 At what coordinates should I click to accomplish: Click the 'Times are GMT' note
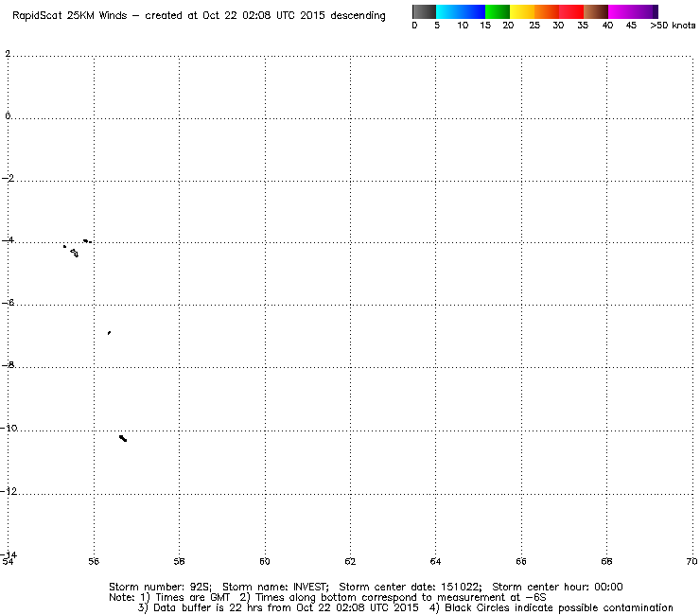click(x=185, y=598)
